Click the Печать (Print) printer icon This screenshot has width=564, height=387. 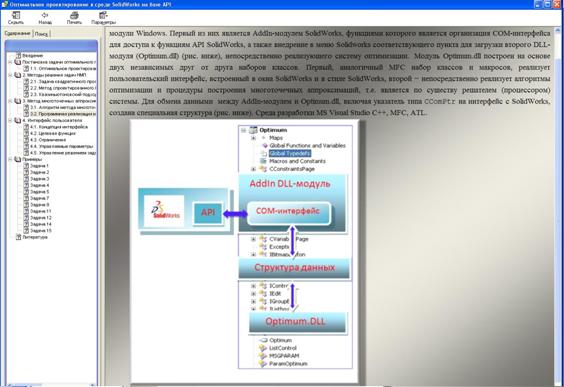[x=74, y=15]
